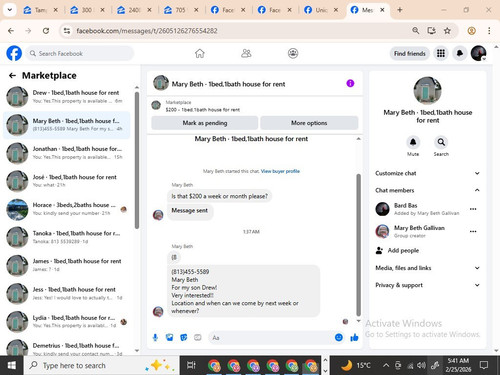Open Horace 3beds, 2baths conversation
This screenshot has width=500, height=375.
[x=67, y=209]
